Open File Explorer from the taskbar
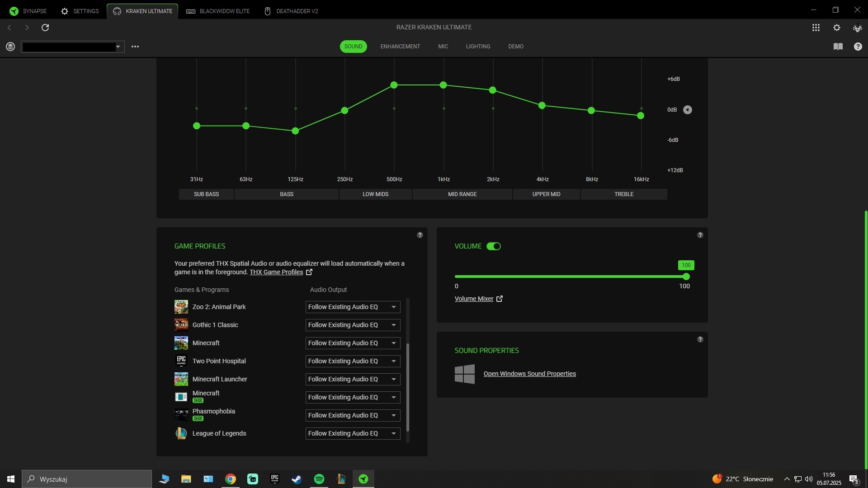This screenshot has height=488, width=868. click(186, 479)
